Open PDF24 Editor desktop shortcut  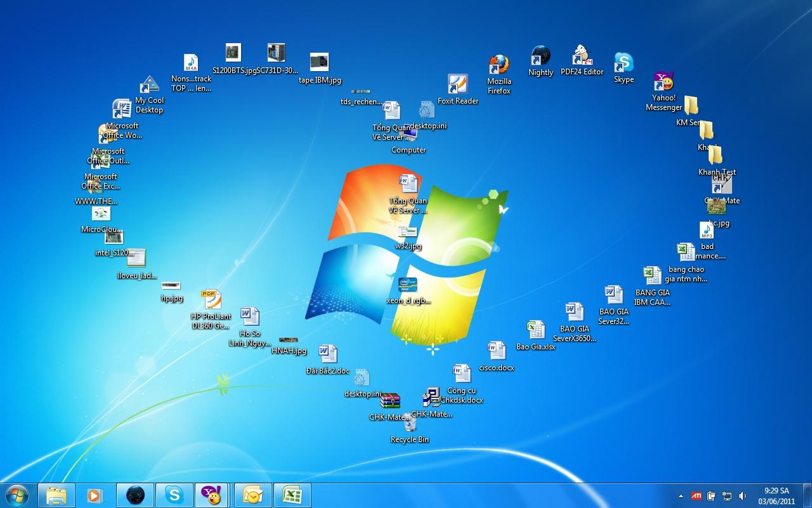pyautogui.click(x=582, y=55)
